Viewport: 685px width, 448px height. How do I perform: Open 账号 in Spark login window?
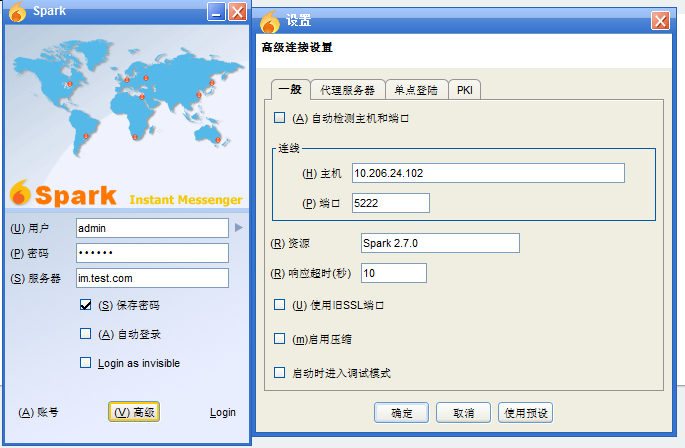tap(38, 412)
